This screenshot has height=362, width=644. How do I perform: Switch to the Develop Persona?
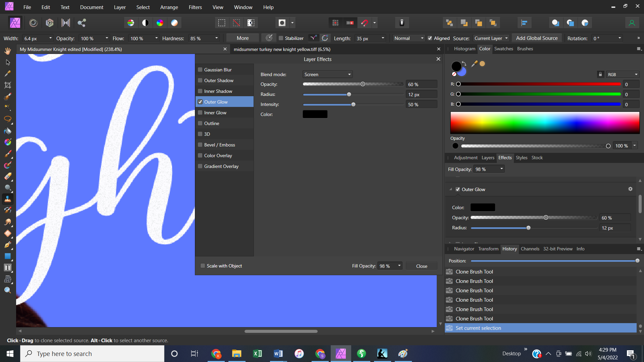(50, 23)
